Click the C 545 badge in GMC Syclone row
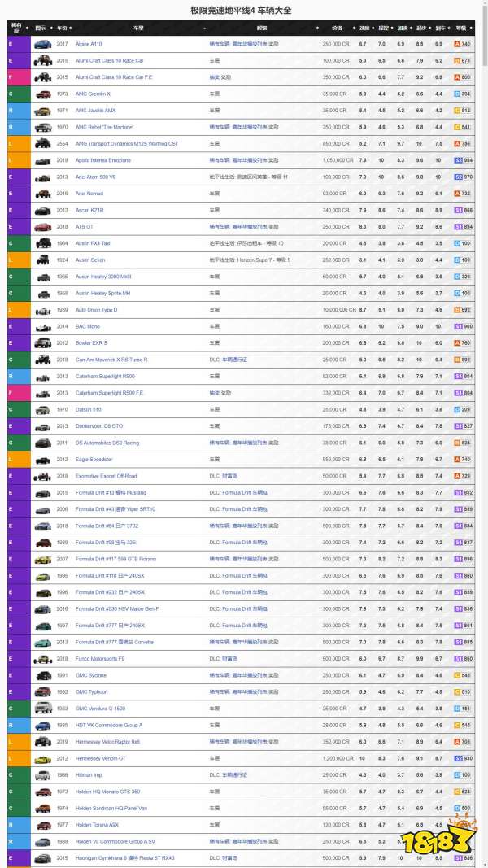Viewport: 488px width, 868px height. pos(462,675)
